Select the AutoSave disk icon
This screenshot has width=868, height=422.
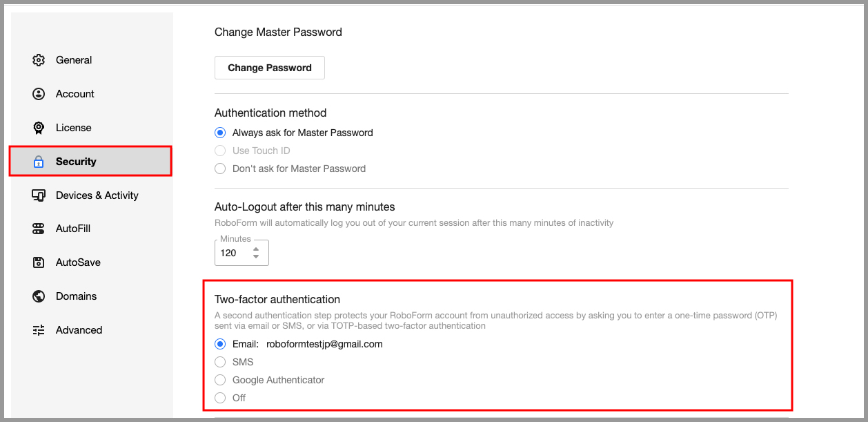(x=39, y=262)
